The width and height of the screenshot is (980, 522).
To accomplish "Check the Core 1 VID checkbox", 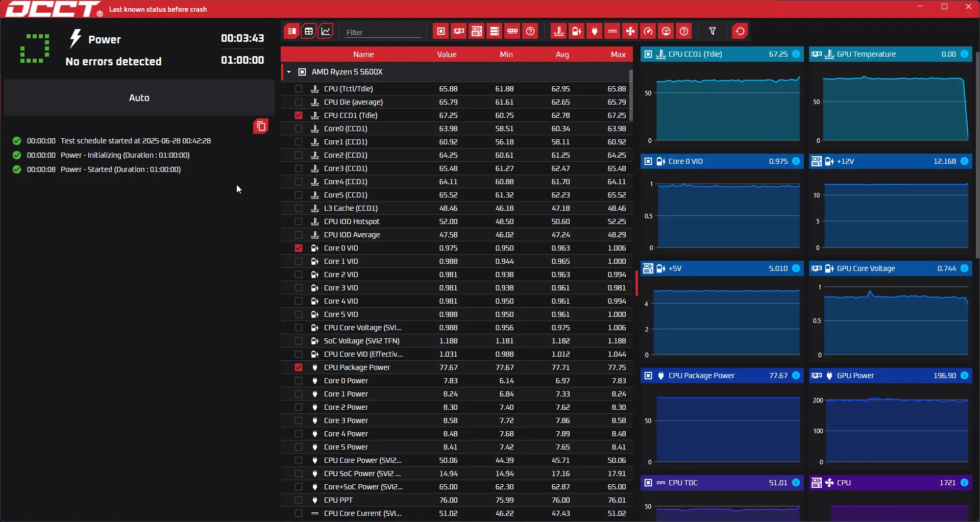I will (299, 261).
